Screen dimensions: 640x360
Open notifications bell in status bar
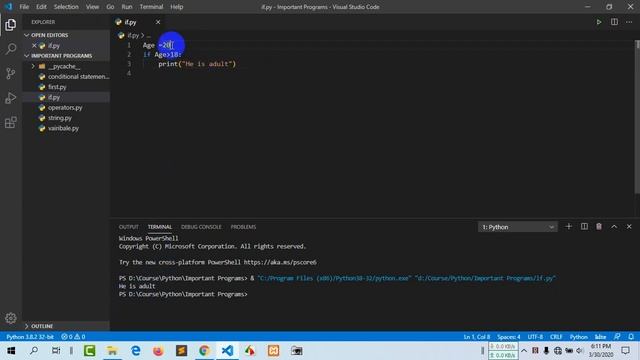click(631, 337)
